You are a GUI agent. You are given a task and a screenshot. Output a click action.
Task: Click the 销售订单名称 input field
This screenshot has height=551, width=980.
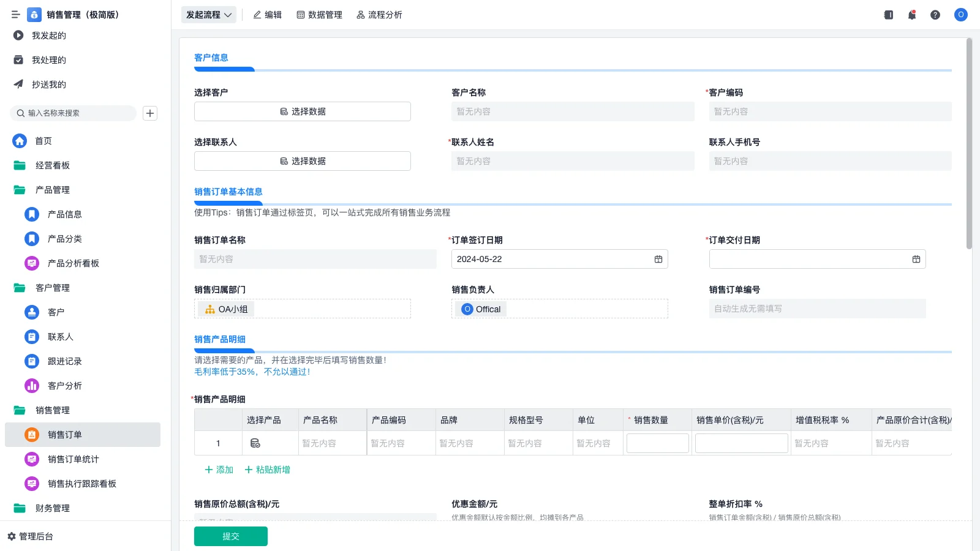(315, 258)
